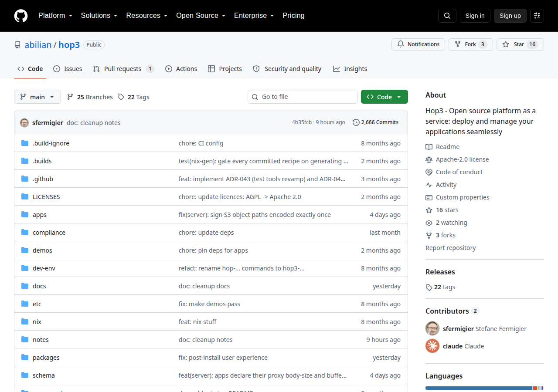The image size is (558, 392).
Task: Click the heart icon beside Code of conduct
Action: point(429,172)
